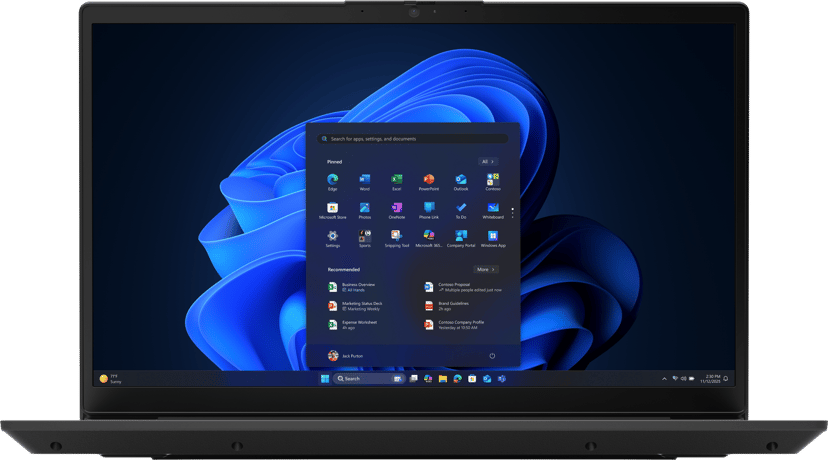Open Jack Purton's account menu
The image size is (828, 460).
345,356
